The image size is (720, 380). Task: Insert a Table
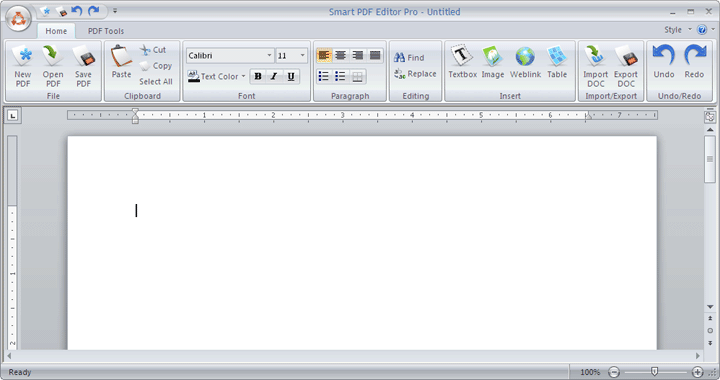pos(557,62)
